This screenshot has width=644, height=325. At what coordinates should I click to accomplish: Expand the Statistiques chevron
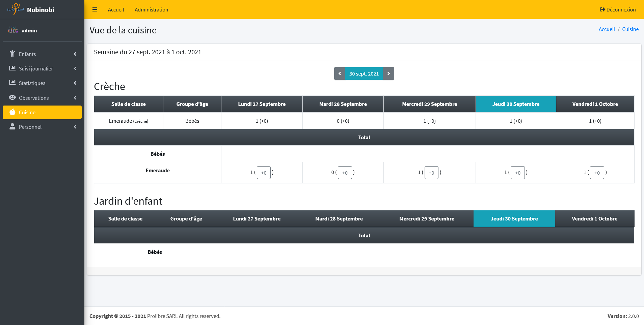(75, 83)
